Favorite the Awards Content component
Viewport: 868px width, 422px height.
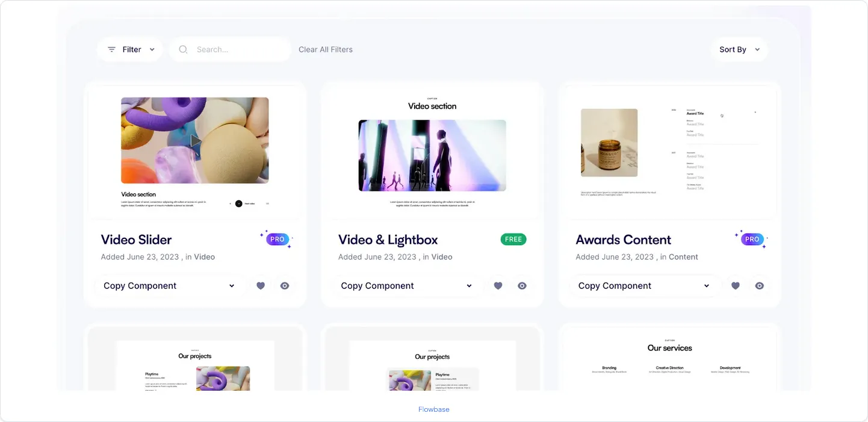[x=735, y=286]
